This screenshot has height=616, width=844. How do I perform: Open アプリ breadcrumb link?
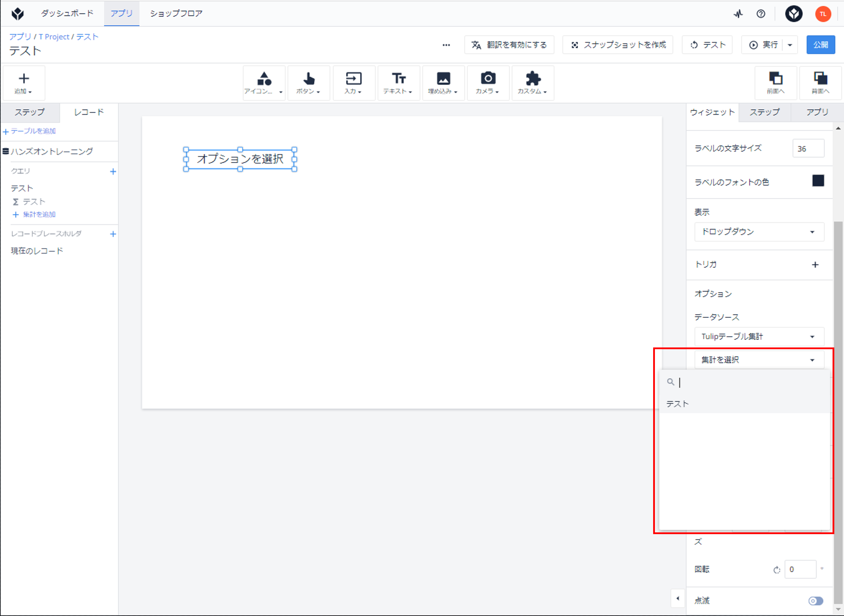click(20, 37)
